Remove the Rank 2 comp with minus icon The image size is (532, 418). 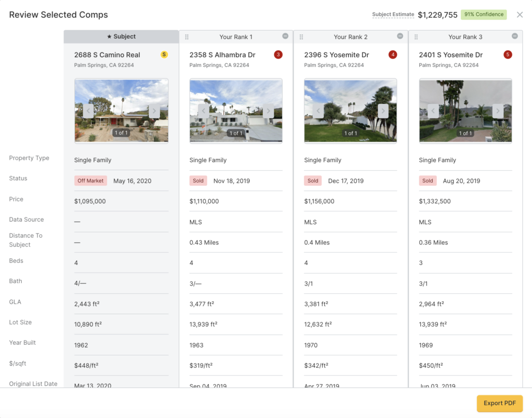click(400, 36)
